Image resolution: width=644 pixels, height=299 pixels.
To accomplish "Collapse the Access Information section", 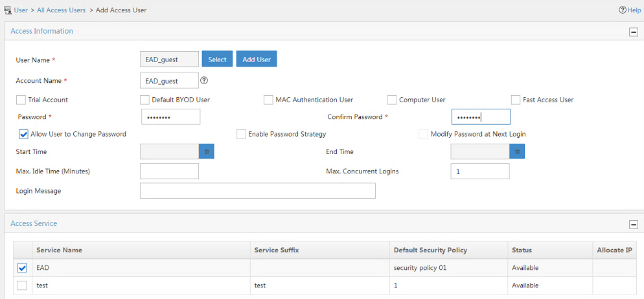I will 634,32.
